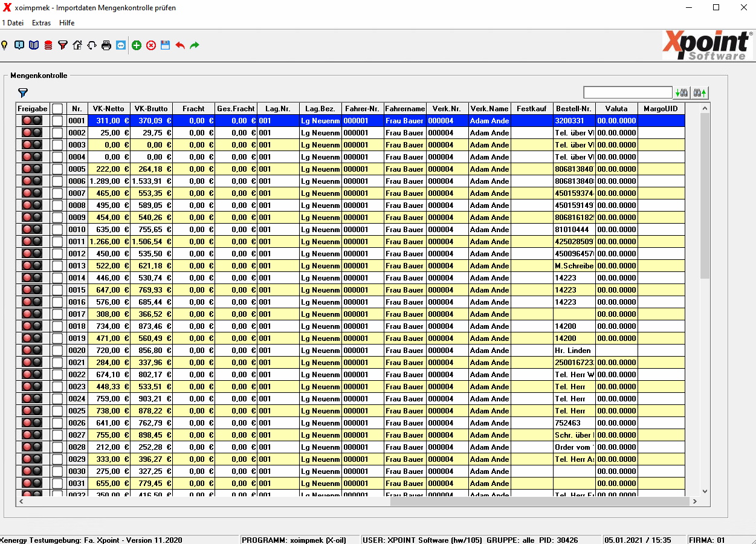Check the checkbox for row 0003
Screen dimensions: 756x544
pyautogui.click(x=57, y=145)
